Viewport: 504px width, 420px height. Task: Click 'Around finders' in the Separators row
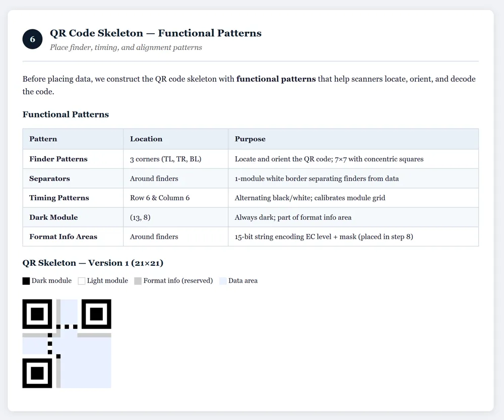point(176,178)
